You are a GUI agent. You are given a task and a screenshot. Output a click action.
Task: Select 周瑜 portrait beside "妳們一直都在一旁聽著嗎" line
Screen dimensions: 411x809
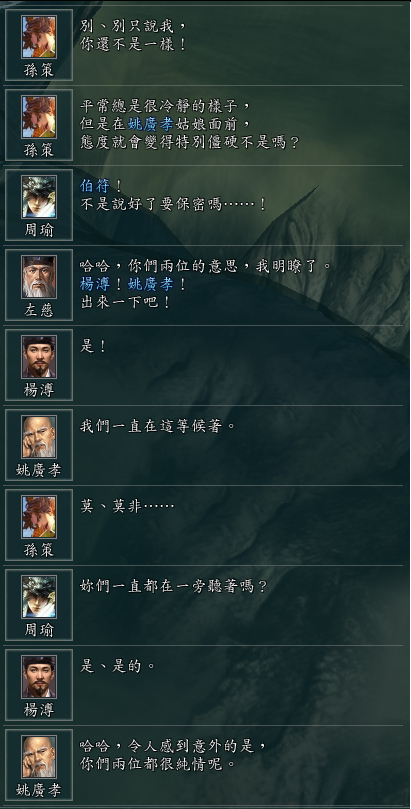click(39, 597)
